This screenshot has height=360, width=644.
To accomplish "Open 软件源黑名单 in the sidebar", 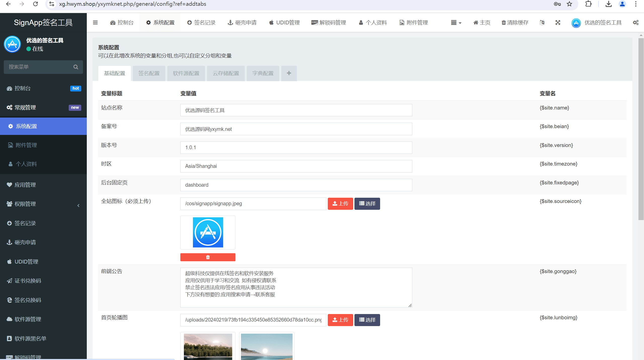I will pyautogui.click(x=43, y=338).
